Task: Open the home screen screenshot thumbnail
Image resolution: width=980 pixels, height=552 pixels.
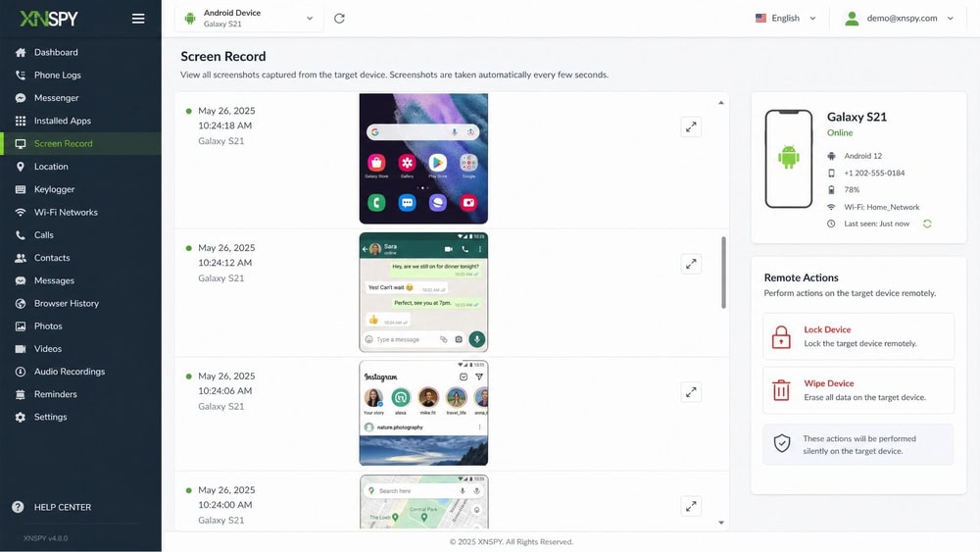Action: [x=423, y=159]
